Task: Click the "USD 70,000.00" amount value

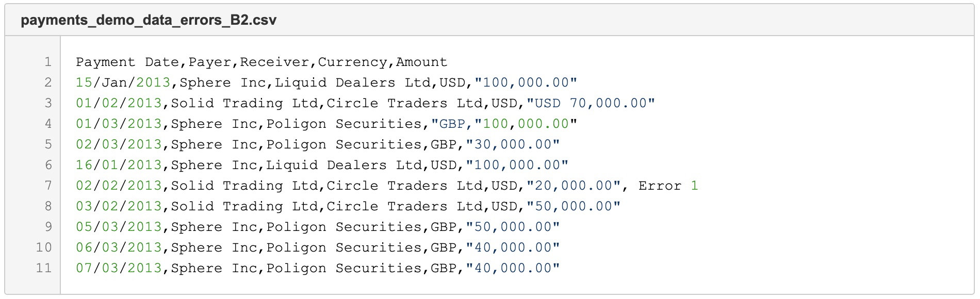Action: (x=591, y=103)
